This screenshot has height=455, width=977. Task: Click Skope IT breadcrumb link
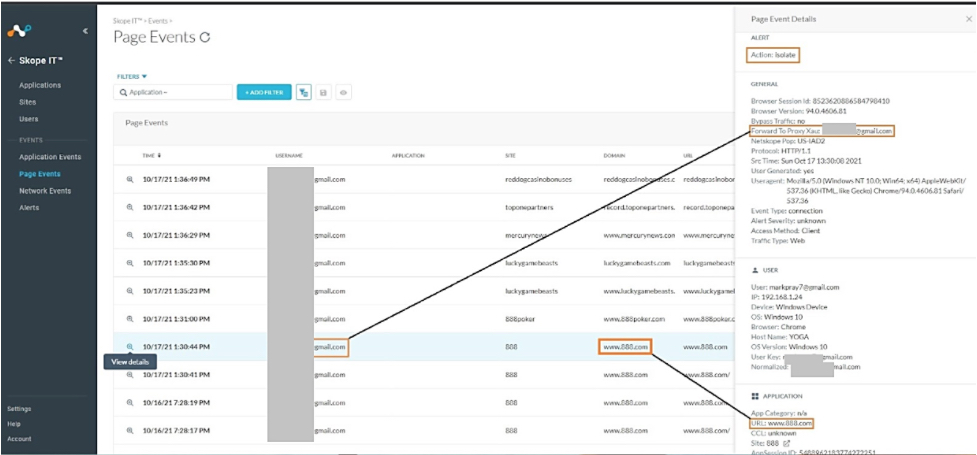pyautogui.click(x=128, y=21)
